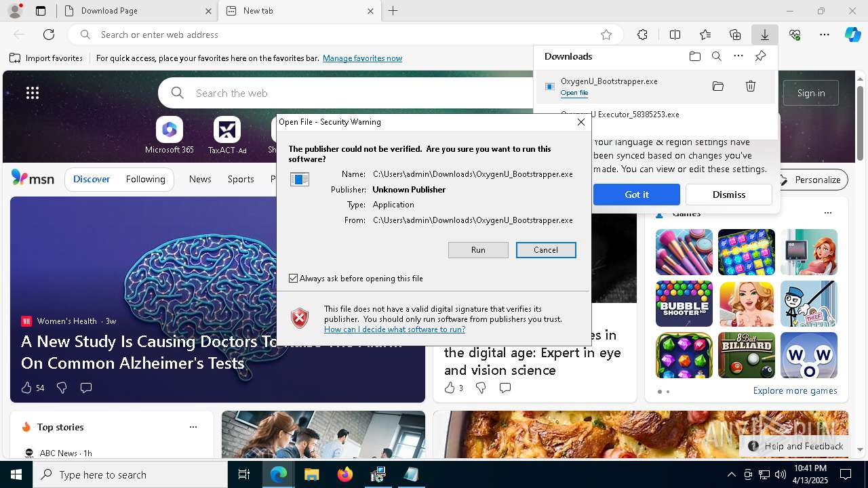Open the Help and Feedback button
The width and height of the screenshot is (868, 488).
[797, 446]
